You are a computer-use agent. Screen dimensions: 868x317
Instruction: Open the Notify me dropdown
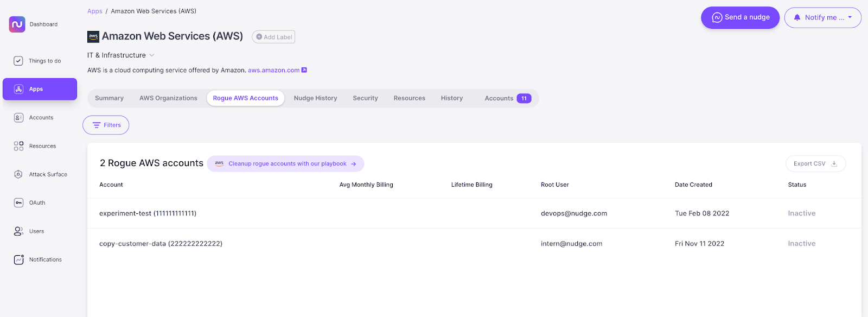[x=822, y=17]
